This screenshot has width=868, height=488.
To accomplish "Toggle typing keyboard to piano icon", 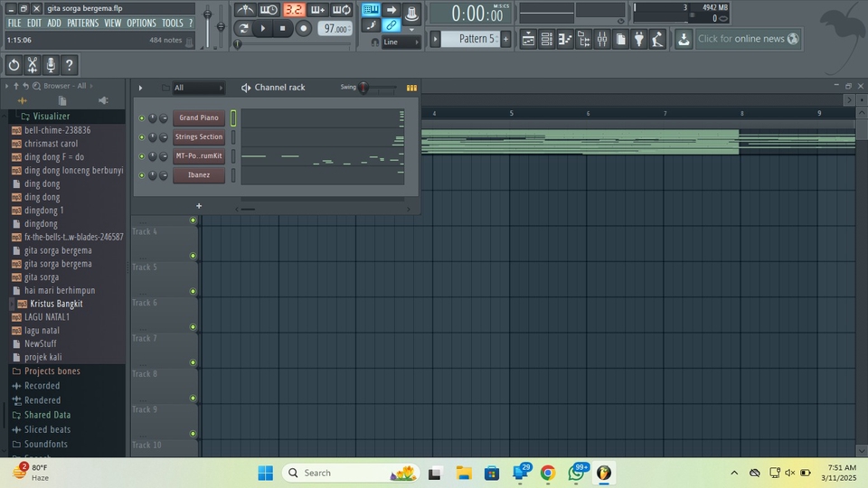I will click(x=371, y=9).
